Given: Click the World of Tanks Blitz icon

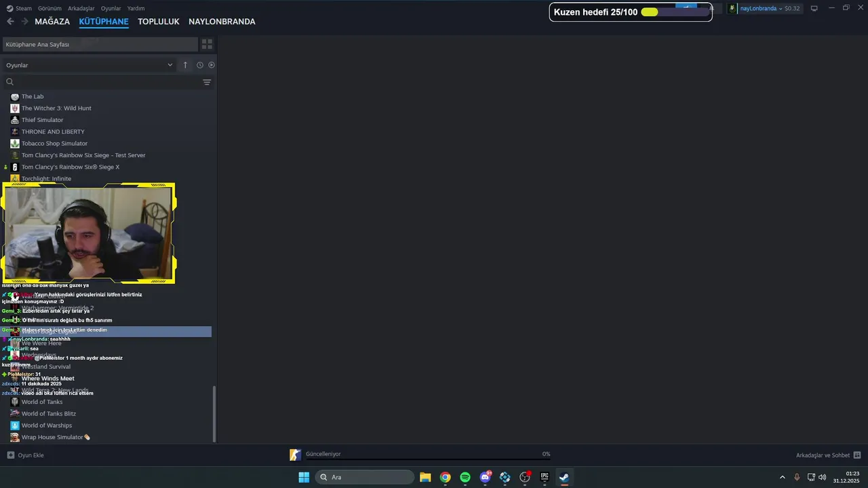Looking at the screenshot, I should pyautogui.click(x=15, y=413).
